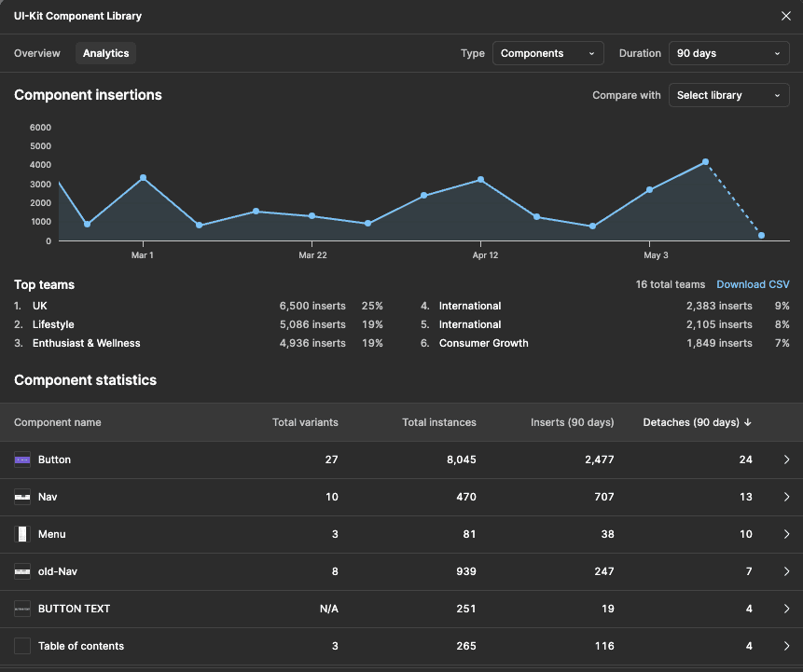This screenshot has width=803, height=672.
Task: Click Download CSV
Action: [x=753, y=284]
